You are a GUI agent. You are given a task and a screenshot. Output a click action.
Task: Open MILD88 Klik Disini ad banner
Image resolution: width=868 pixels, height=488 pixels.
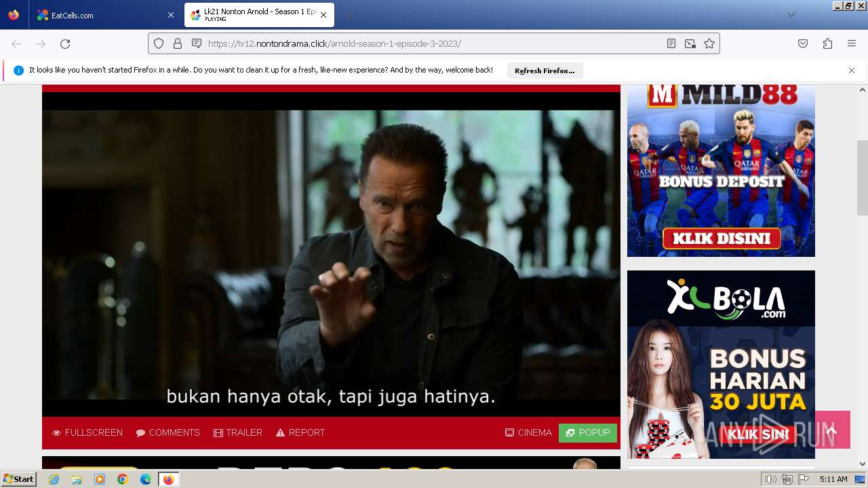pyautogui.click(x=721, y=170)
